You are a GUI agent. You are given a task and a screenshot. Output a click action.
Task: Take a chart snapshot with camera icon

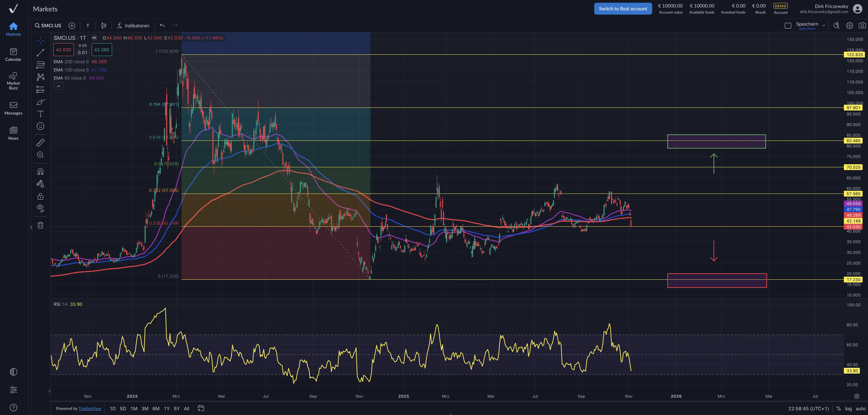(862, 26)
